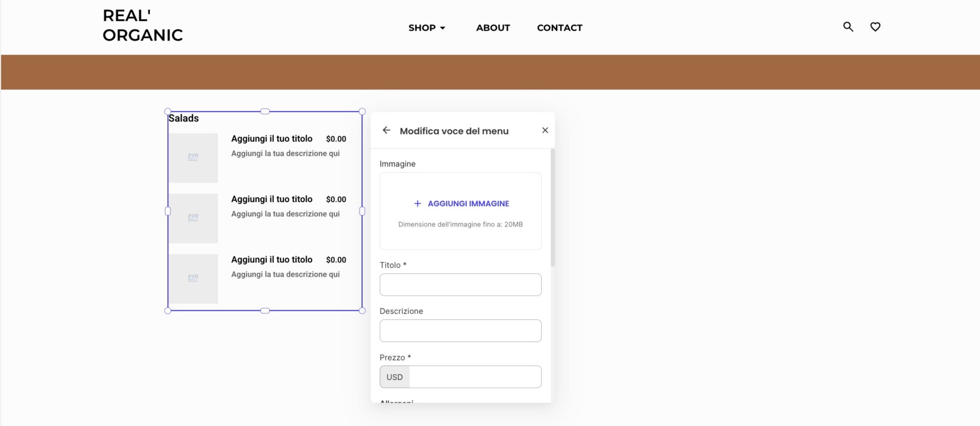The image size is (980, 426).
Task: Click the second item's "Aggiungi il tuo titolo"
Action: 272,199
